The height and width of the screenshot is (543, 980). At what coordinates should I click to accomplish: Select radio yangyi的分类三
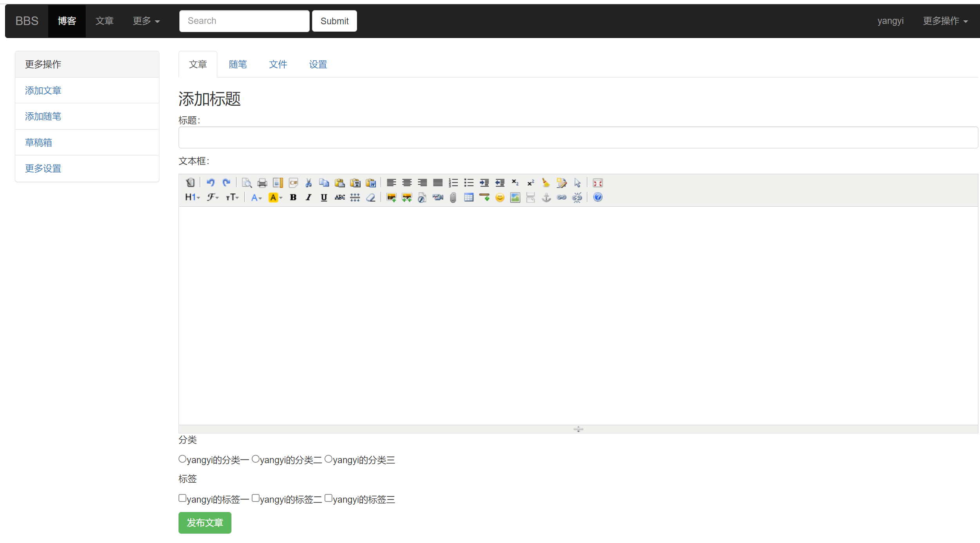pos(328,459)
